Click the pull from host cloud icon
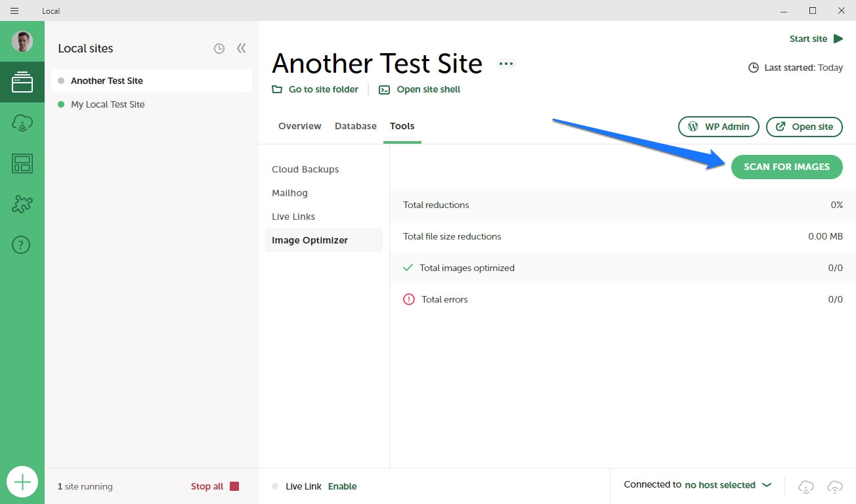 click(x=806, y=486)
